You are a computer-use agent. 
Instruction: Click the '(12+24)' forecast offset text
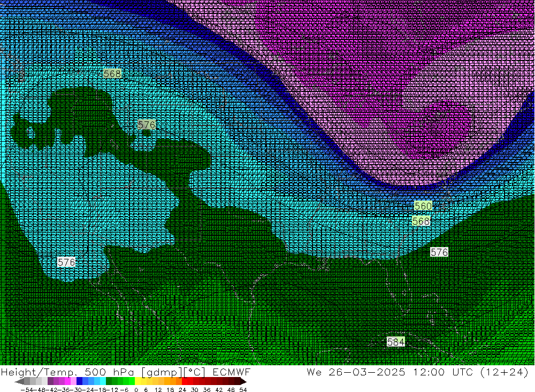pyautogui.click(x=505, y=372)
